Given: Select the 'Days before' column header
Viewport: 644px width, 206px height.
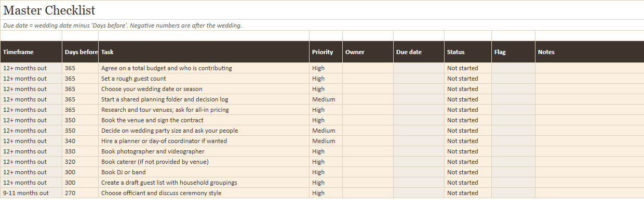Looking at the screenshot, I should [81, 52].
